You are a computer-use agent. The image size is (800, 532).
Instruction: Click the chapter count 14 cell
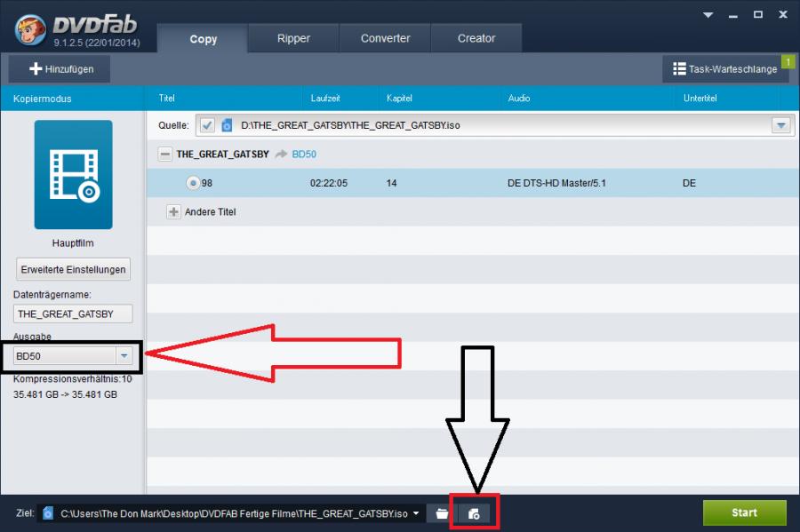point(391,183)
